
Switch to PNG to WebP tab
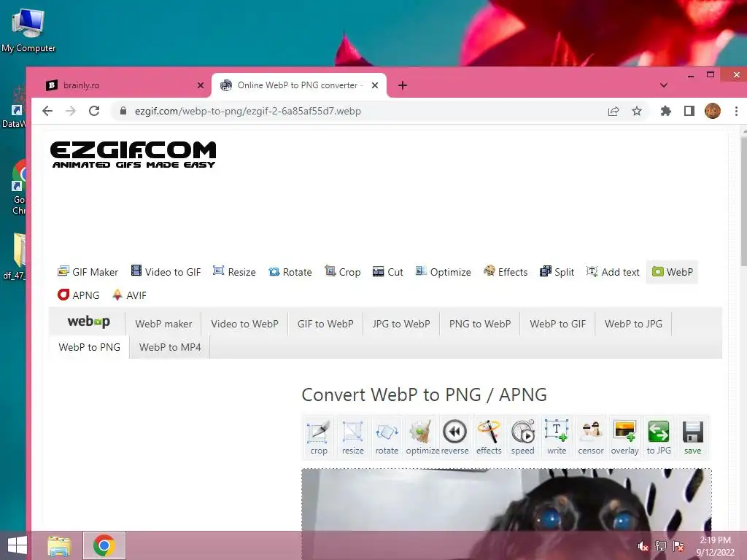pyautogui.click(x=480, y=324)
